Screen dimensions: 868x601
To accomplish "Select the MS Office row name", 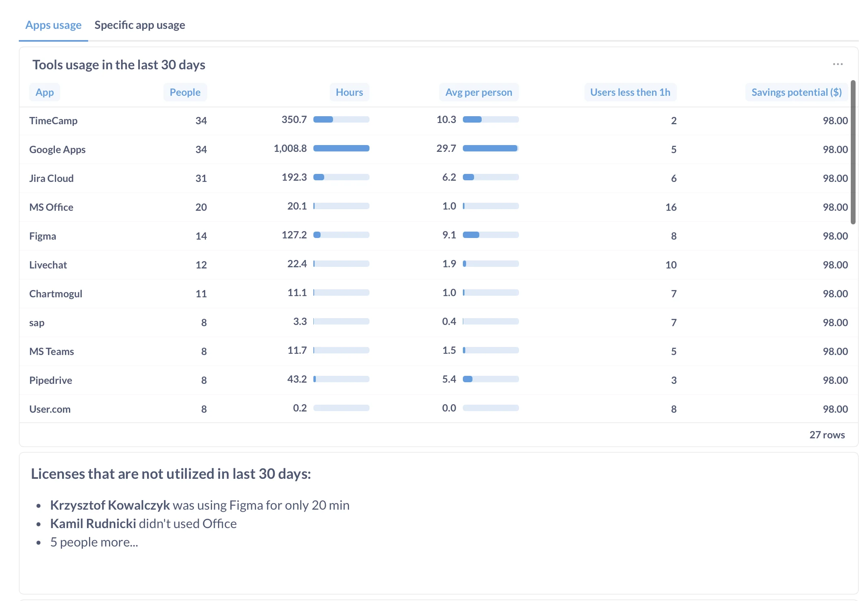I will pos(51,207).
